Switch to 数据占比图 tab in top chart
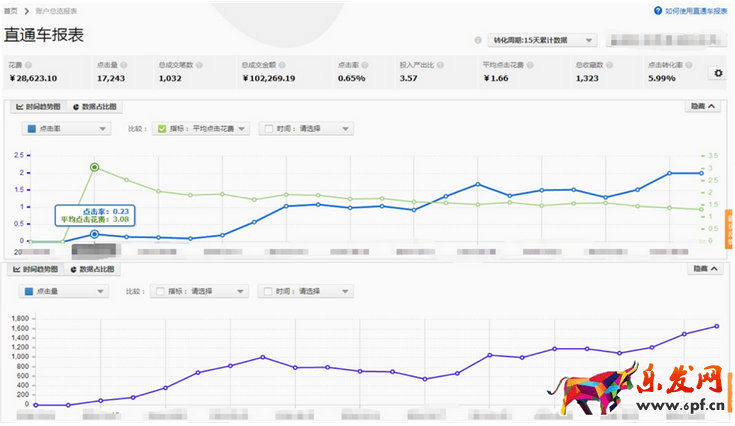The width and height of the screenshot is (735, 426). [94, 106]
